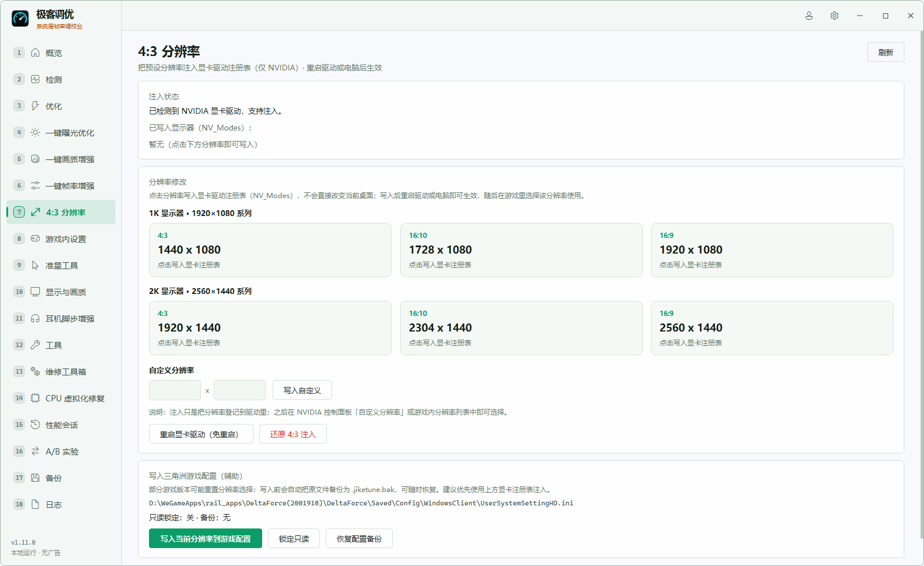This screenshot has height=566, width=924.
Task: Focus the custom resolution height field
Action: point(240,390)
